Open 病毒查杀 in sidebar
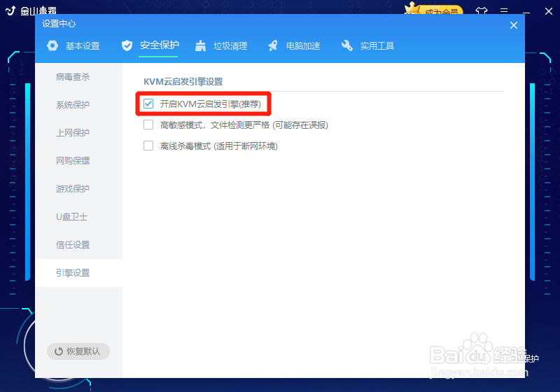This screenshot has height=392, width=560. tap(73, 77)
